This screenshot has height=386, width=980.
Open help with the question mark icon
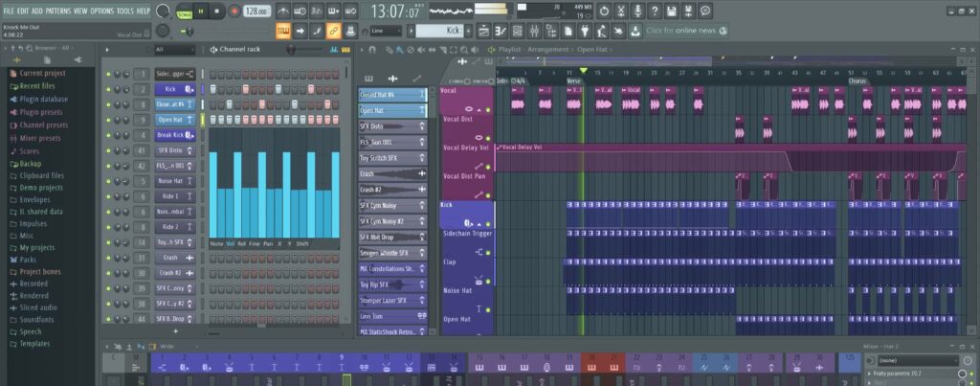click(x=655, y=11)
